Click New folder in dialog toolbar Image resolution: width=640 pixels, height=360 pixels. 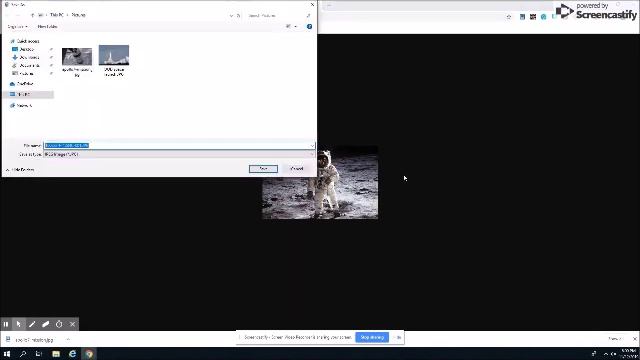coord(47,27)
